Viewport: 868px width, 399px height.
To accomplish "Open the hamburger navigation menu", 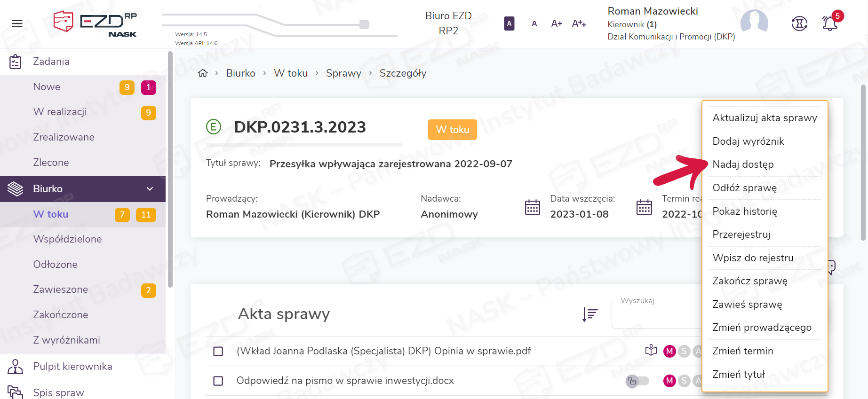I will click(x=17, y=23).
